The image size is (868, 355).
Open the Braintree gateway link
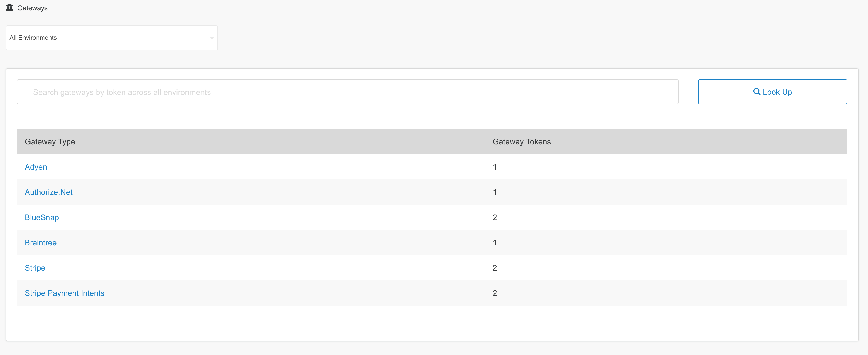click(41, 243)
